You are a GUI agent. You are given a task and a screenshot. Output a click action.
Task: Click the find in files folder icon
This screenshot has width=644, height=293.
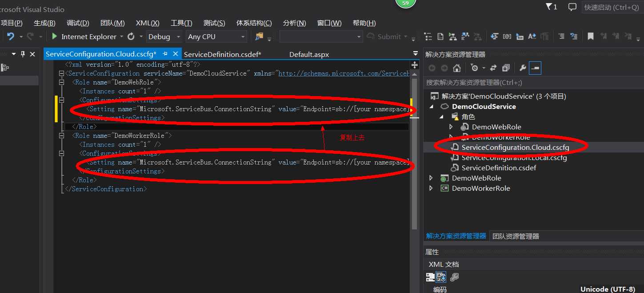click(x=259, y=36)
